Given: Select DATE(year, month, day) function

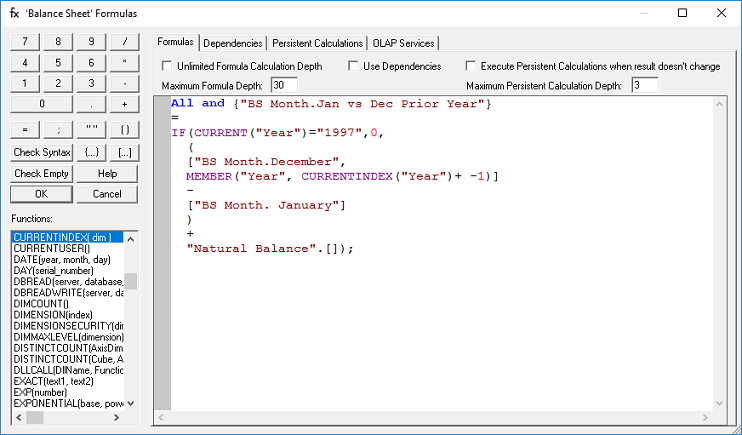Looking at the screenshot, I should click(x=68, y=259).
